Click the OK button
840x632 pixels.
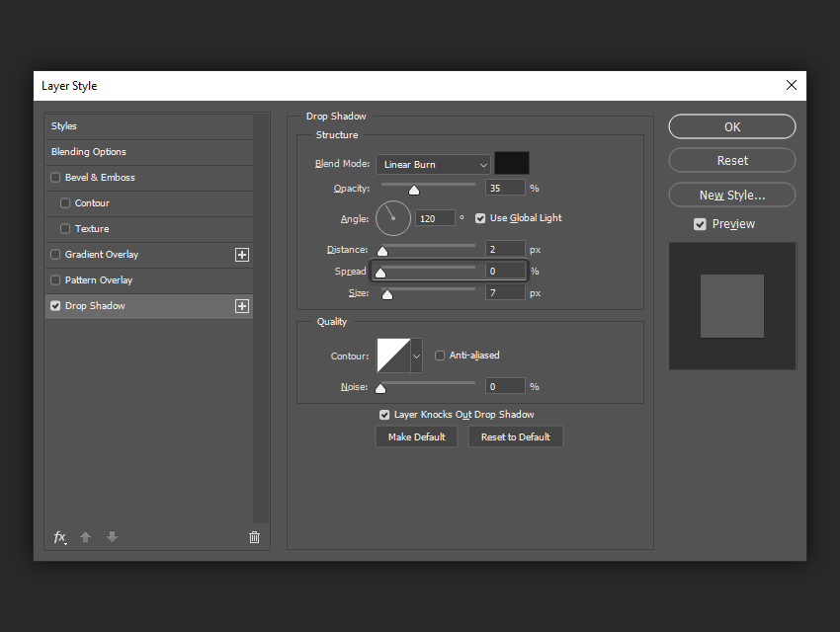(x=731, y=126)
